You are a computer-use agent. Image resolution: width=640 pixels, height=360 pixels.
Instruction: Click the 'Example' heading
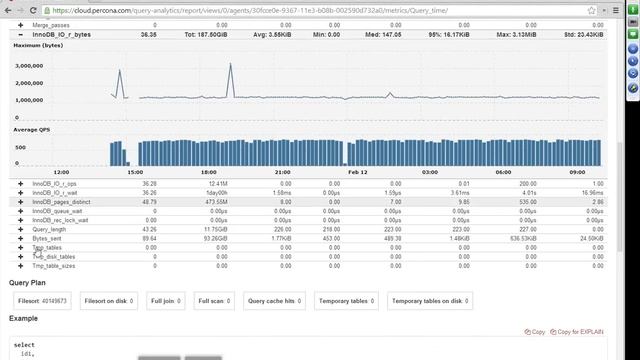pos(23,318)
